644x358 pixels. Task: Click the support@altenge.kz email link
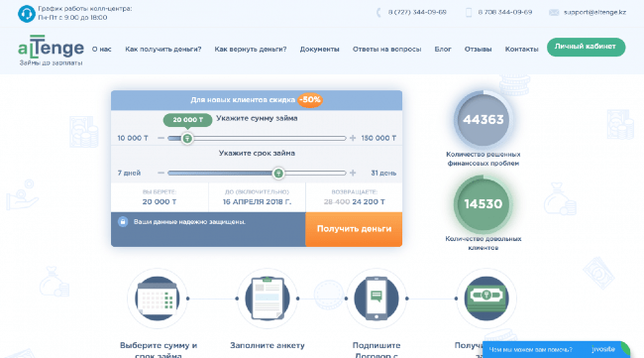click(594, 12)
